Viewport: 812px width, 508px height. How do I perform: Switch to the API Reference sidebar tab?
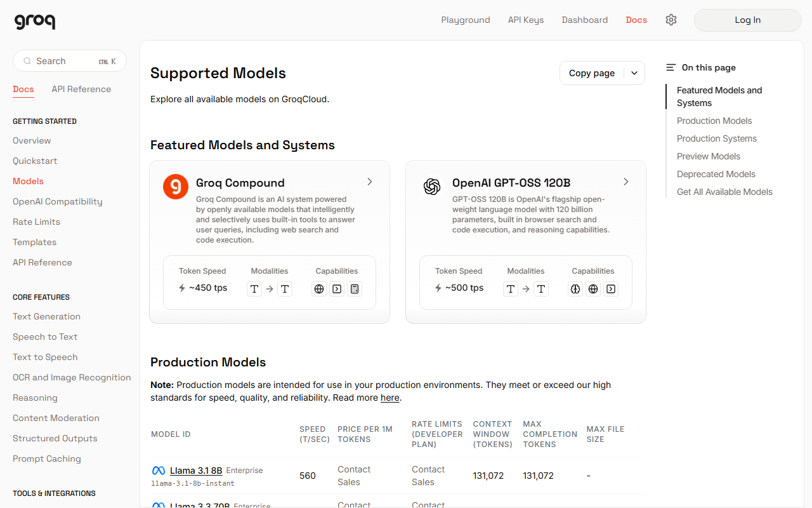pyautogui.click(x=81, y=89)
